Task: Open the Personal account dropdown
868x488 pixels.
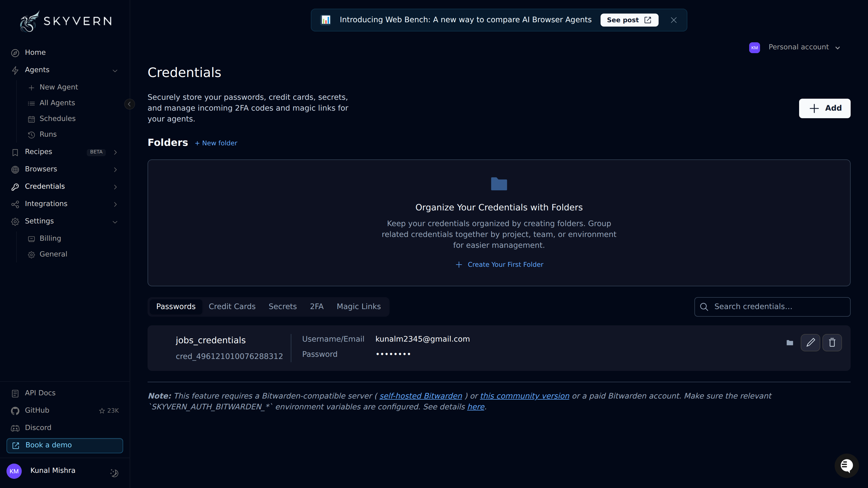Action: tap(804, 47)
